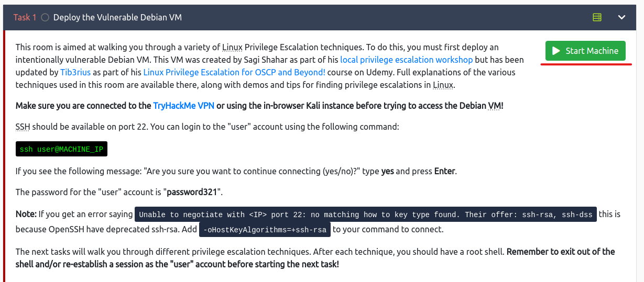644x282 pixels.
Task: Click the green server icon in Task 1 header
Action: click(597, 17)
